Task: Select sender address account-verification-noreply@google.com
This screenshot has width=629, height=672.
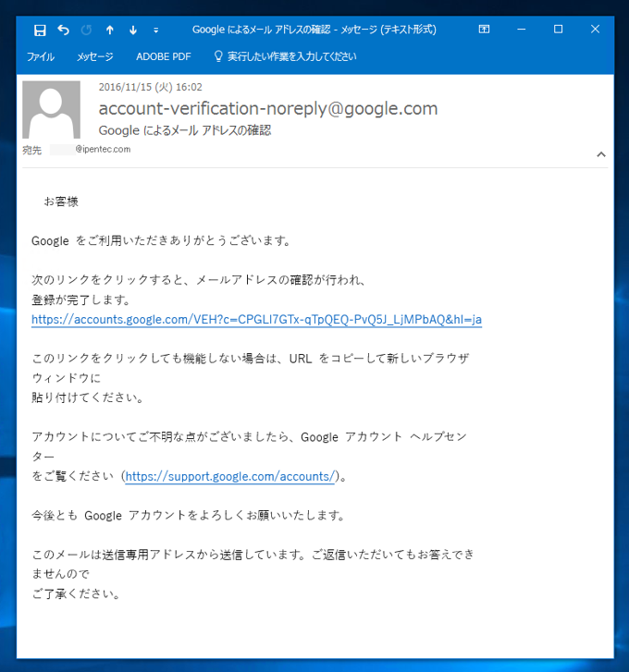Action: click(x=268, y=108)
